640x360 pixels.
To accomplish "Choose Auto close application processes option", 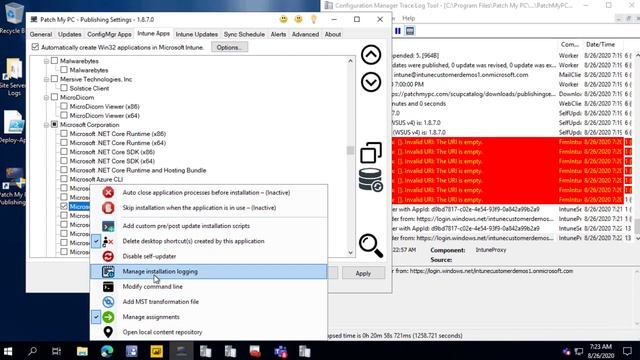I will [x=208, y=192].
